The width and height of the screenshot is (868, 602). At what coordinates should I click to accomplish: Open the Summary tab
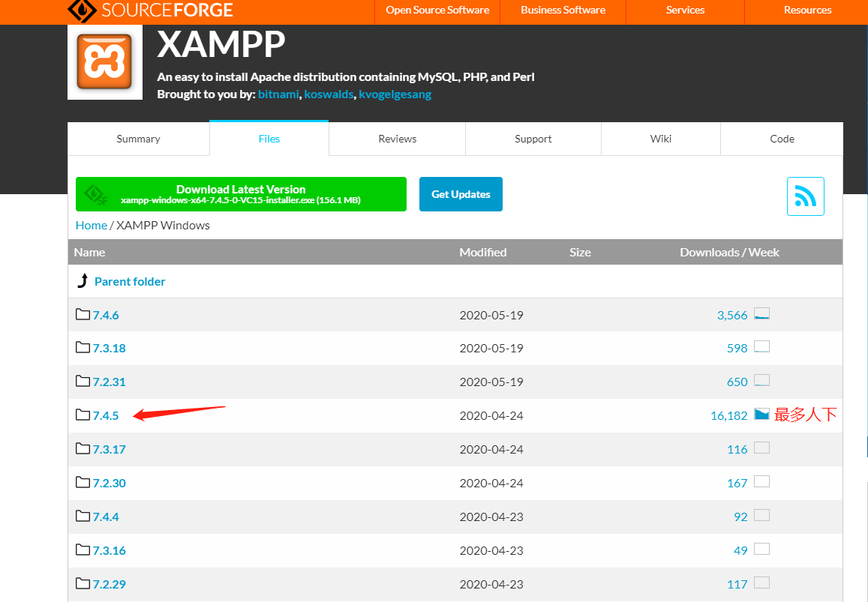click(138, 139)
